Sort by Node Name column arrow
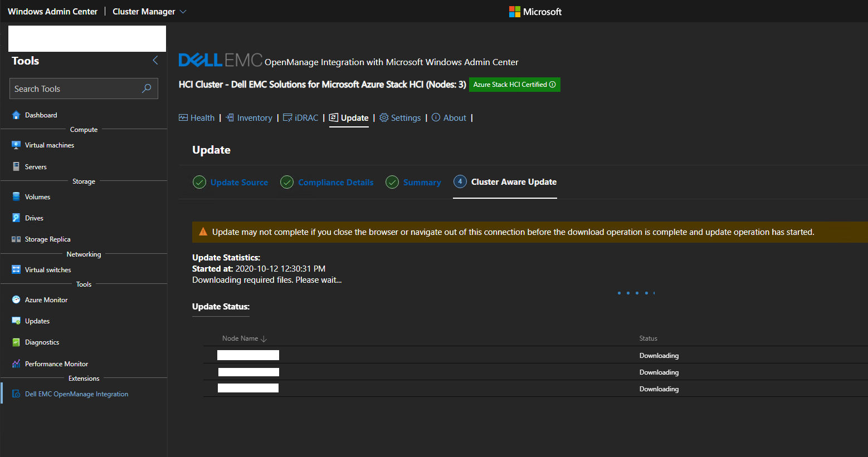This screenshot has width=868, height=457. 264,338
